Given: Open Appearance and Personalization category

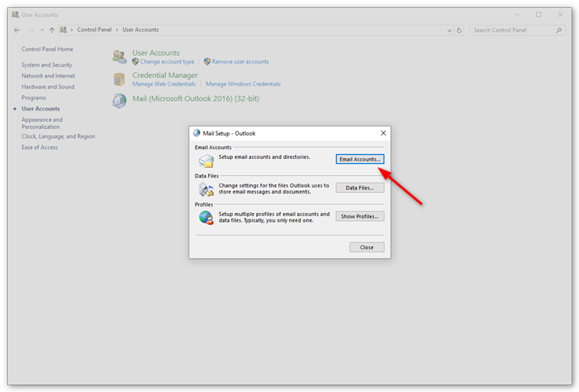Looking at the screenshot, I should (42, 123).
